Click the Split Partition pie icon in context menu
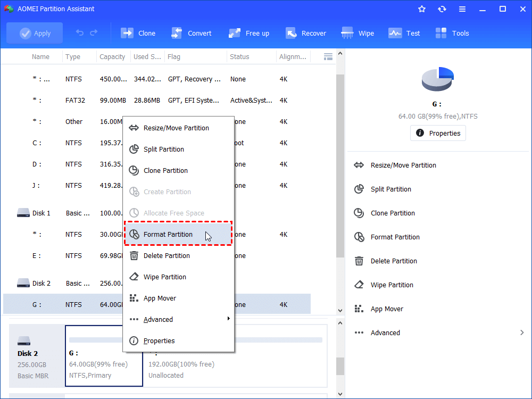The width and height of the screenshot is (532, 399). point(134,149)
